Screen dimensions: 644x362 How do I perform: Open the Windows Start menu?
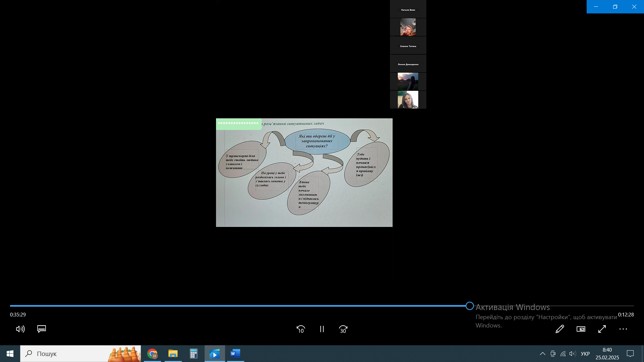click(x=10, y=354)
